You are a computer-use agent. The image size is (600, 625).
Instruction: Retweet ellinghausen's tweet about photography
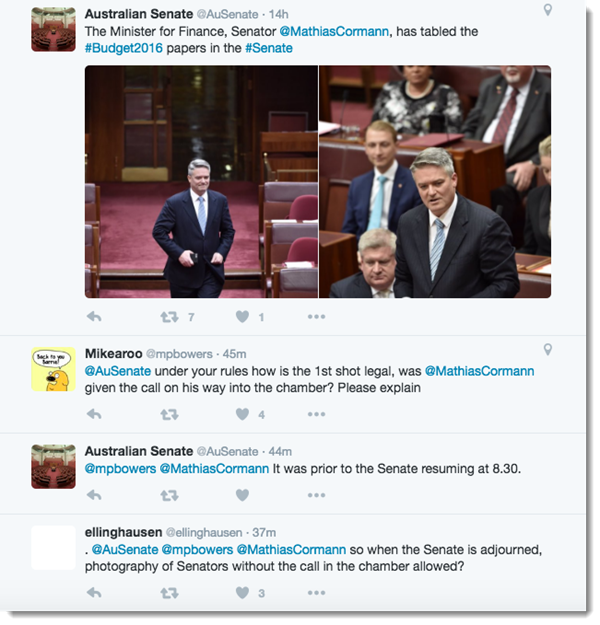pyautogui.click(x=169, y=594)
